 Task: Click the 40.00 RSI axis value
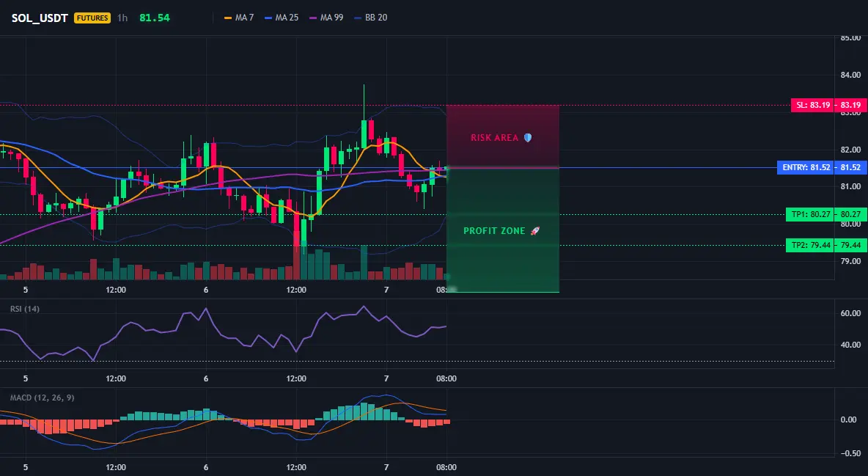click(x=851, y=345)
